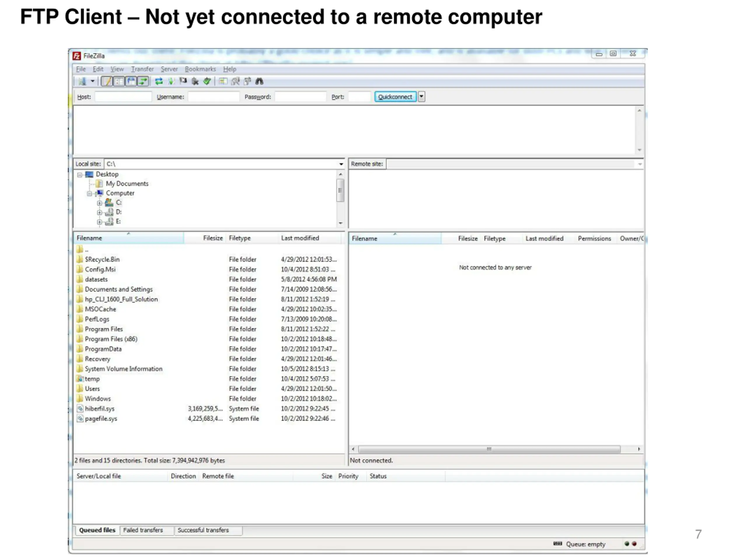This screenshot has height=560, width=747.
Task: Switch to the Queued files tab
Action: pyautogui.click(x=97, y=530)
